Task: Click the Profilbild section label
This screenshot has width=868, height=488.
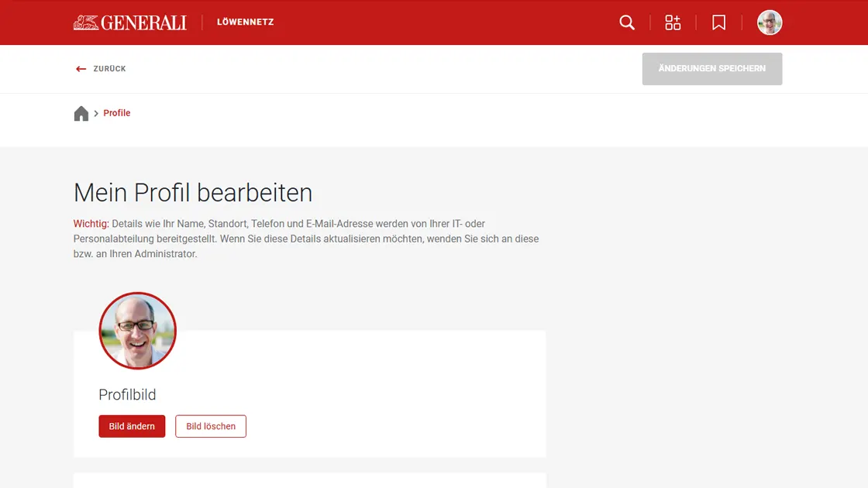Action: [127, 394]
